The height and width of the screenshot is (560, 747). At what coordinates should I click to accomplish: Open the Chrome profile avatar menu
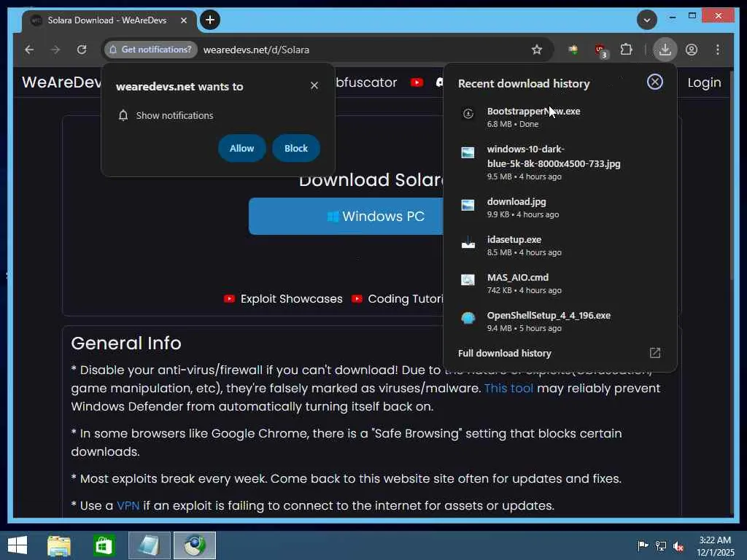[x=692, y=50]
